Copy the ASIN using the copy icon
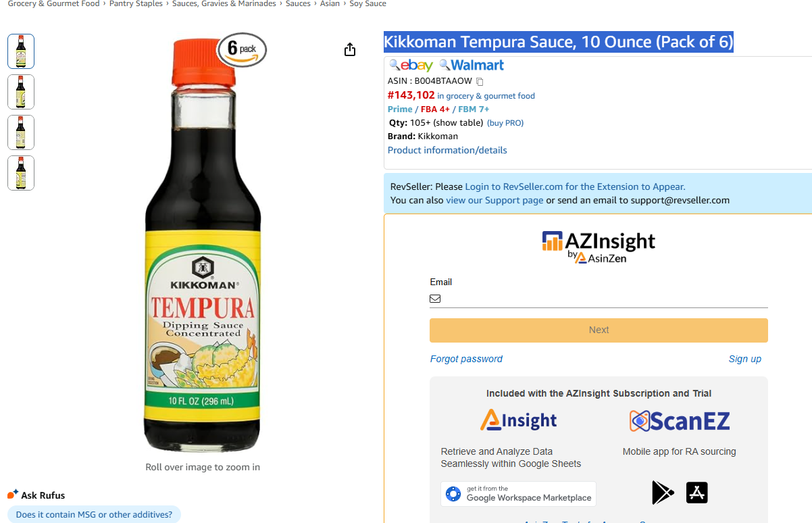 click(x=480, y=82)
